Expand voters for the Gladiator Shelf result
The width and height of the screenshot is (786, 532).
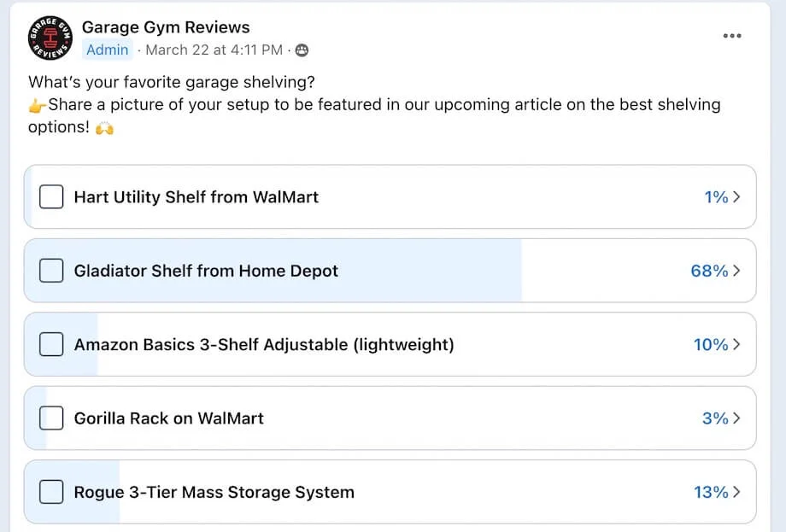point(736,271)
